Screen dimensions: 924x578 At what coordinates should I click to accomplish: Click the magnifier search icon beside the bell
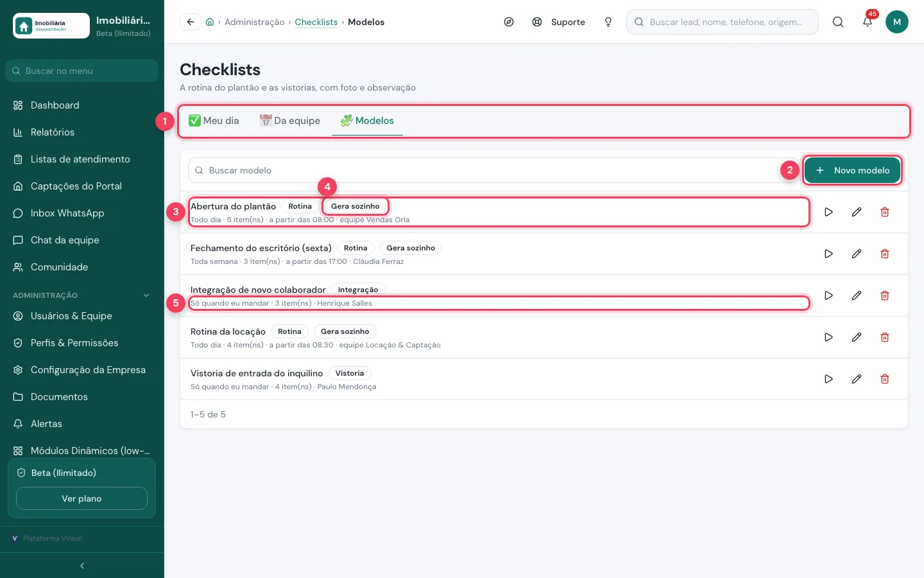point(838,22)
